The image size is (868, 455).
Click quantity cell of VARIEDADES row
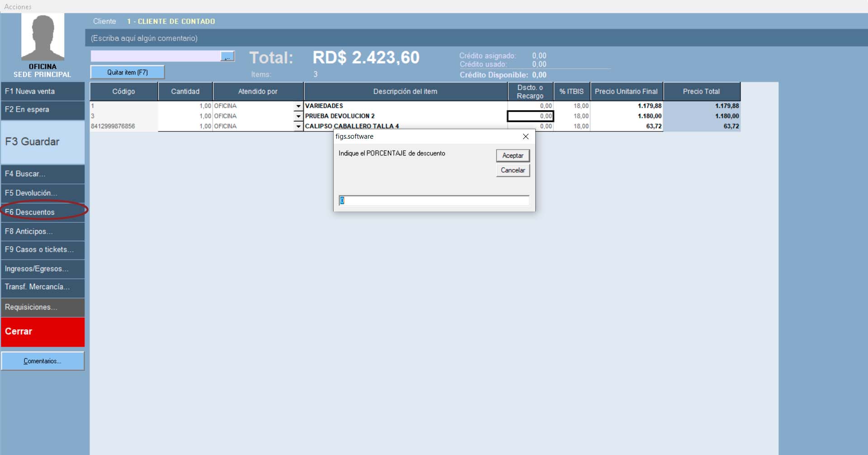click(x=185, y=106)
